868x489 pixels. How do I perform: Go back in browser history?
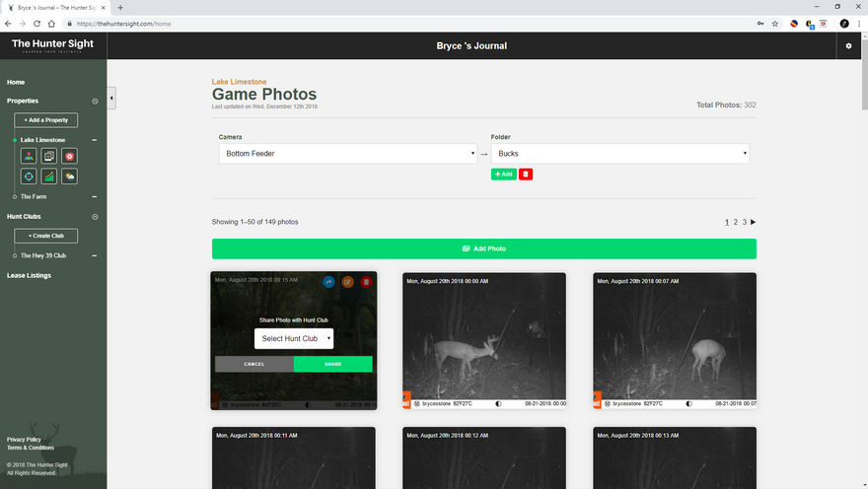[x=8, y=24]
